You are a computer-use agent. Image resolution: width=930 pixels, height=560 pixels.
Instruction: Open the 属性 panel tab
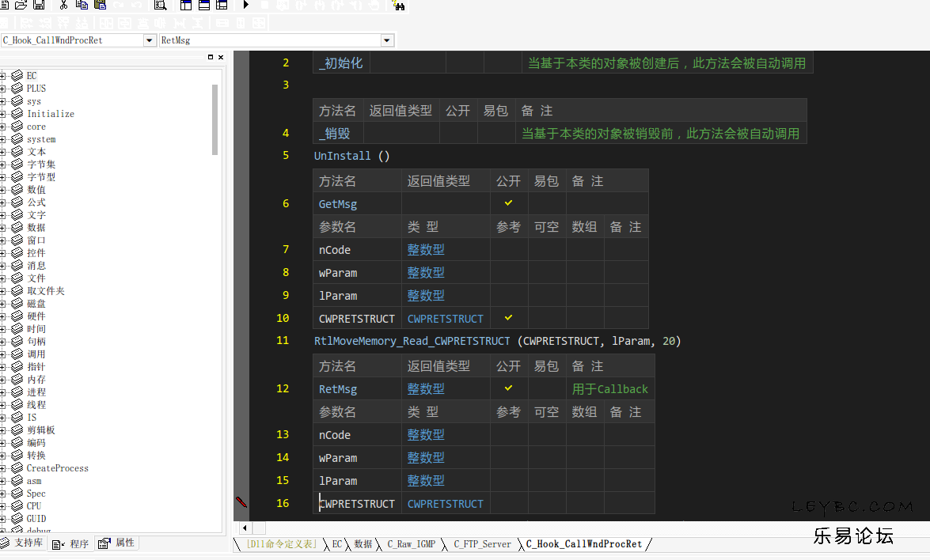117,543
